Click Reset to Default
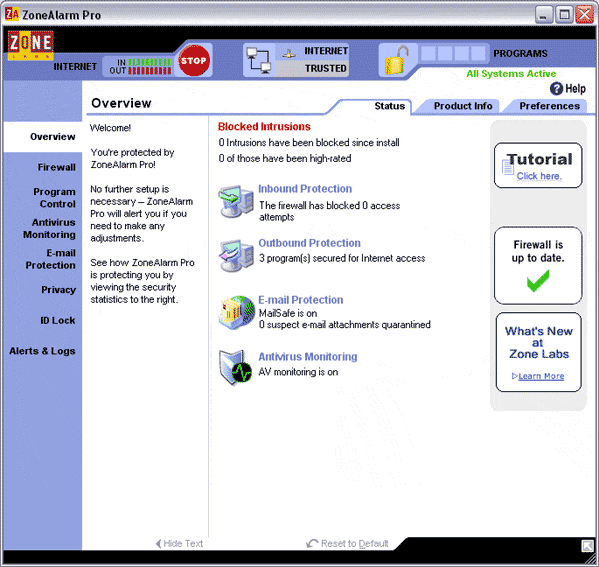This screenshot has width=599, height=567. coord(347,543)
